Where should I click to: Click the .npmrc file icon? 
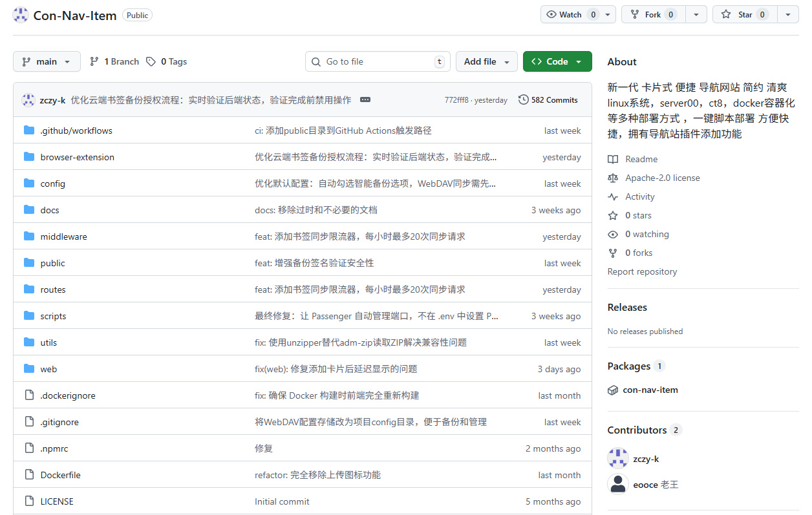coord(29,448)
